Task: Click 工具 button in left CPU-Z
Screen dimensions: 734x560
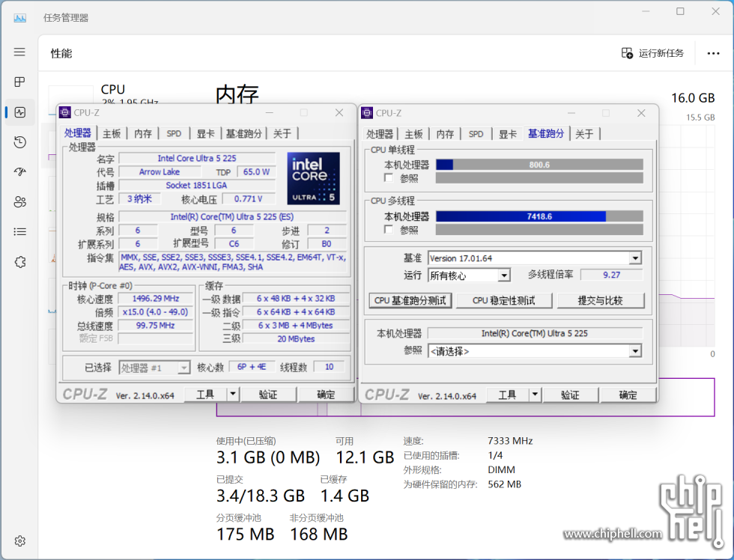Action: pyautogui.click(x=205, y=394)
